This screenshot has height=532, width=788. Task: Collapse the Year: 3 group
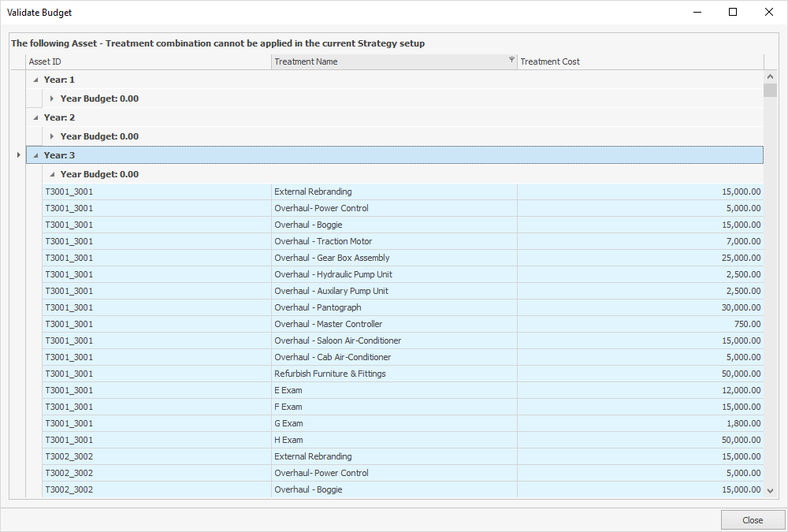pos(35,155)
